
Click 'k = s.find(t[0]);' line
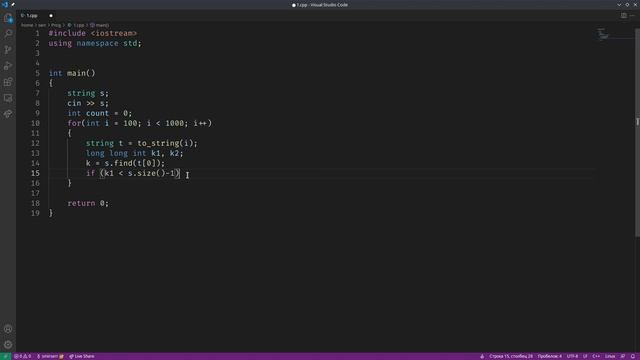[x=125, y=163]
